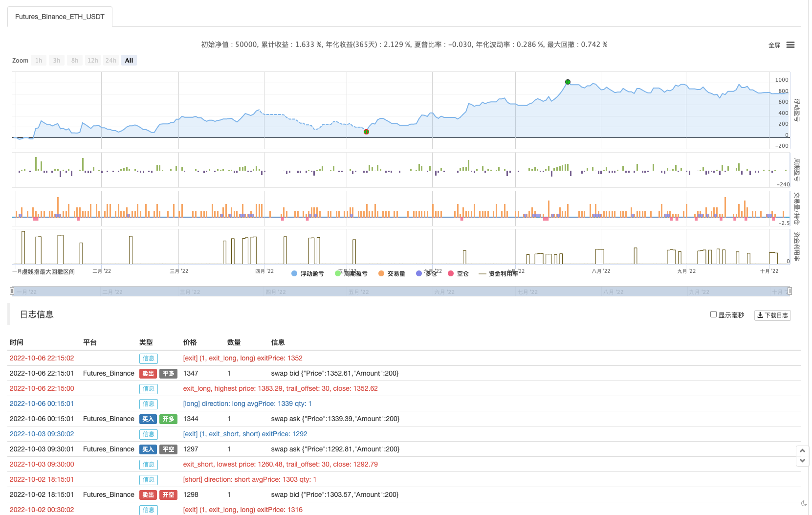Toggle the 交易量 legend swatch
Viewport: 812px width, 515px height.
tap(381, 274)
